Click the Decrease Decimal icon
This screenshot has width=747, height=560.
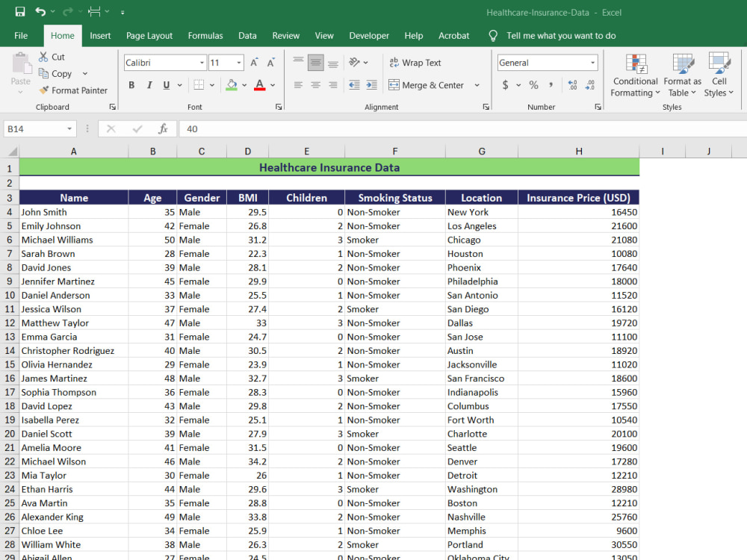point(590,85)
